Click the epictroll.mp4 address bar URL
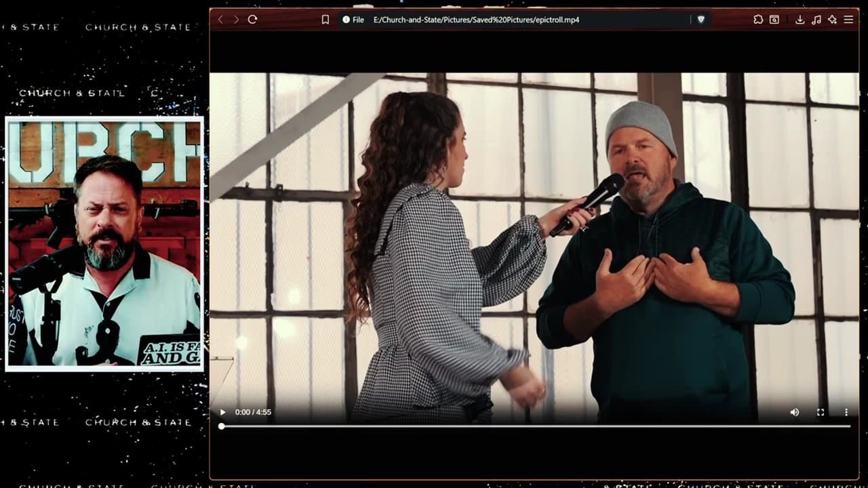This screenshot has width=868, height=488. [x=476, y=20]
